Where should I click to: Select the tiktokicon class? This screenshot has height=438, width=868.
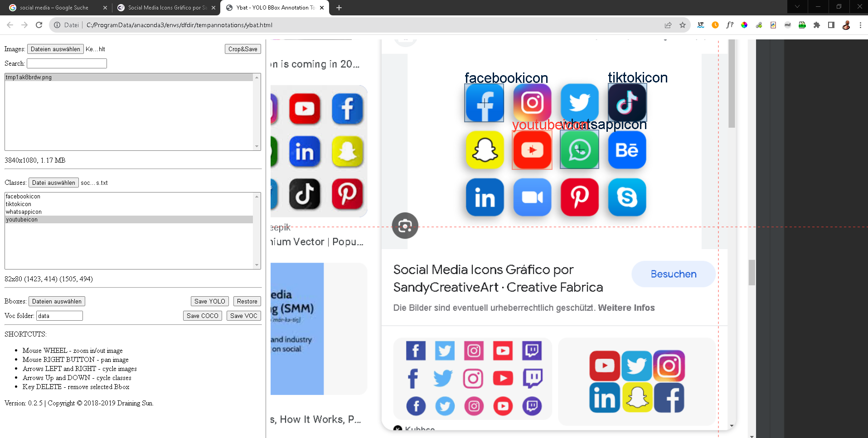tap(129, 204)
